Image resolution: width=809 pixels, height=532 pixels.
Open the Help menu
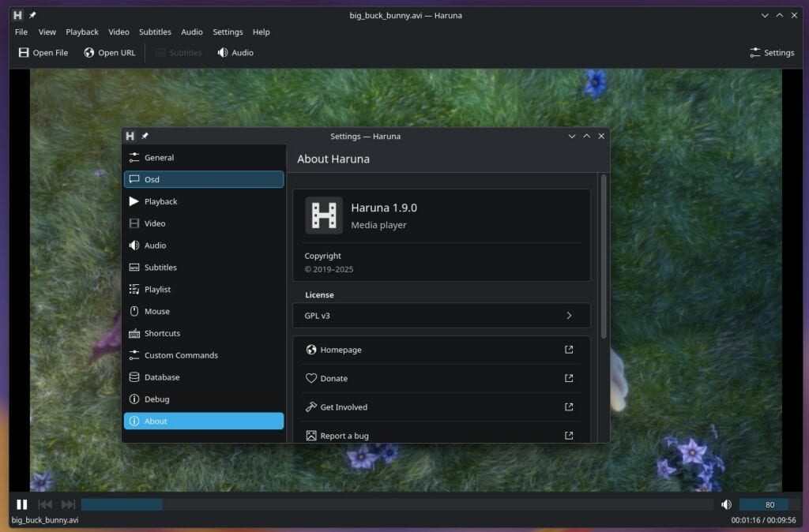click(261, 32)
